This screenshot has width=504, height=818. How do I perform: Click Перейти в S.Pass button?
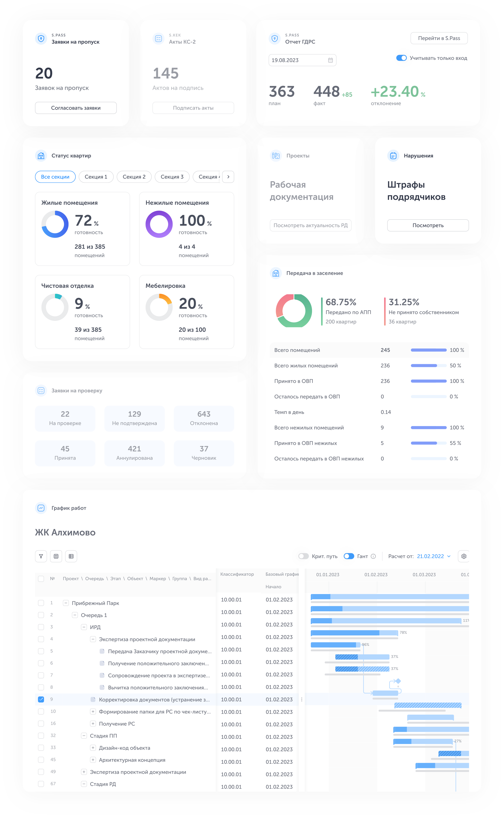click(x=439, y=38)
